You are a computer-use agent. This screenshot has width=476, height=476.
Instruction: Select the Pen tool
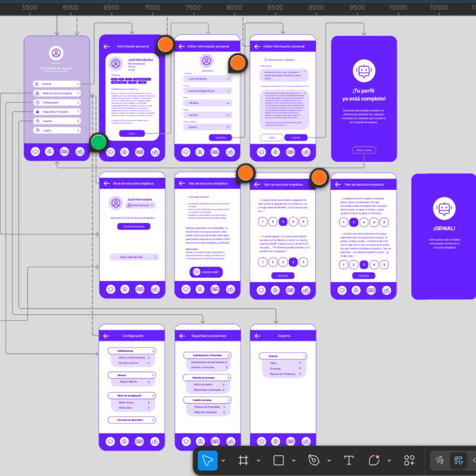click(x=314, y=460)
